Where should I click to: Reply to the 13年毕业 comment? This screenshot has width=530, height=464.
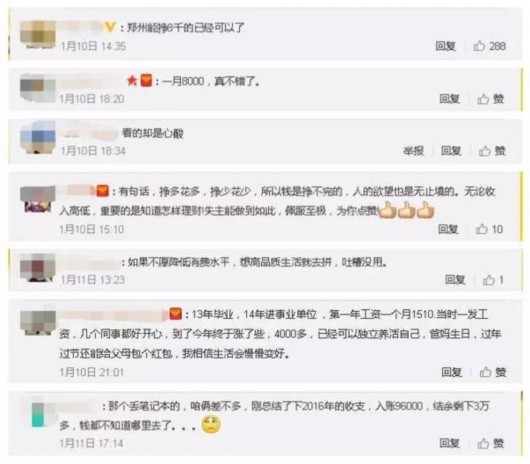(x=452, y=372)
